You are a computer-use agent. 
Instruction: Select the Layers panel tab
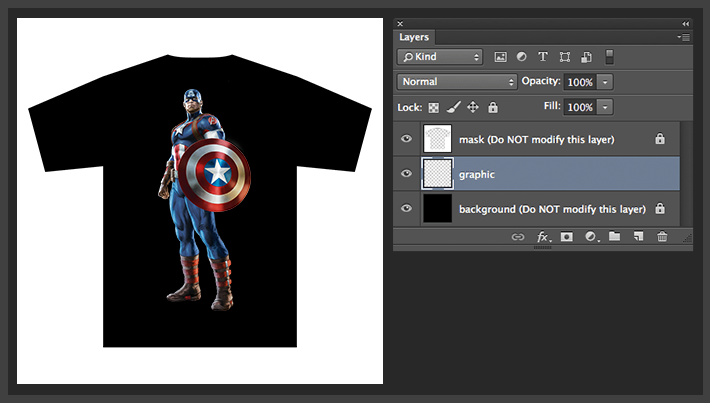click(414, 37)
